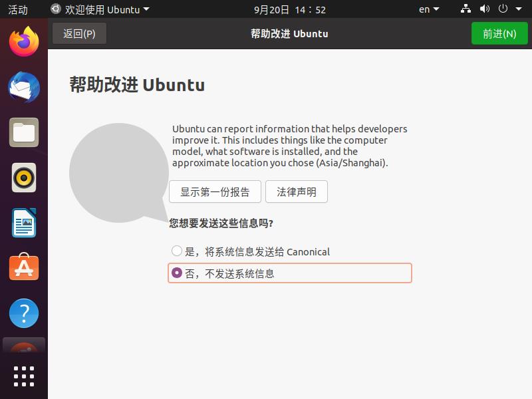
Task: Click the green 前进(N) button
Action: pyautogui.click(x=499, y=33)
